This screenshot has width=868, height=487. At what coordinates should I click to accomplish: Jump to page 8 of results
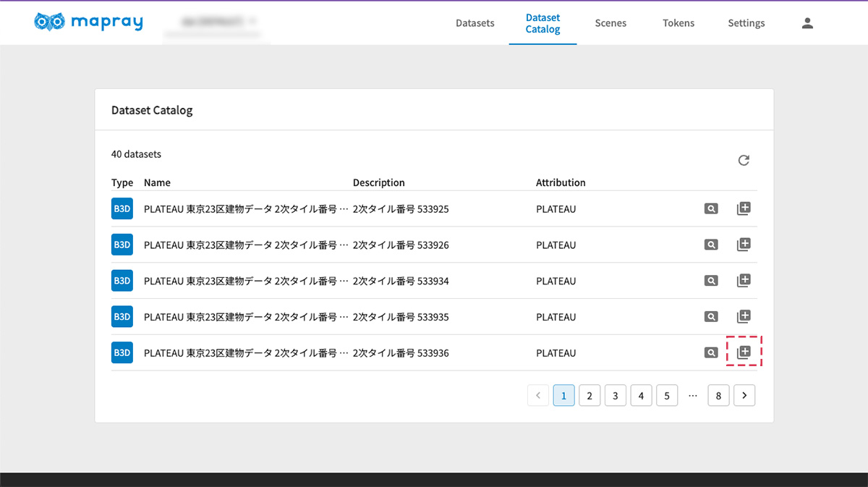tap(718, 396)
